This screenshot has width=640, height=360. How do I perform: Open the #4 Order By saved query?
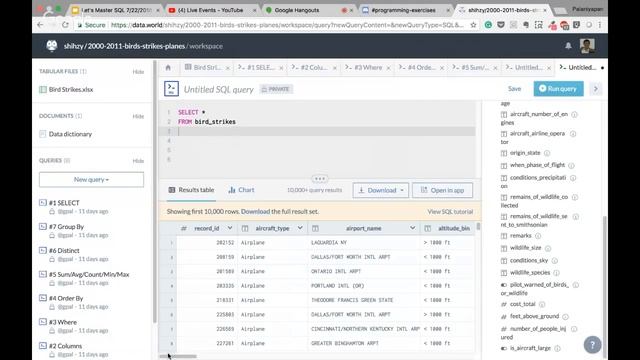coord(66,298)
